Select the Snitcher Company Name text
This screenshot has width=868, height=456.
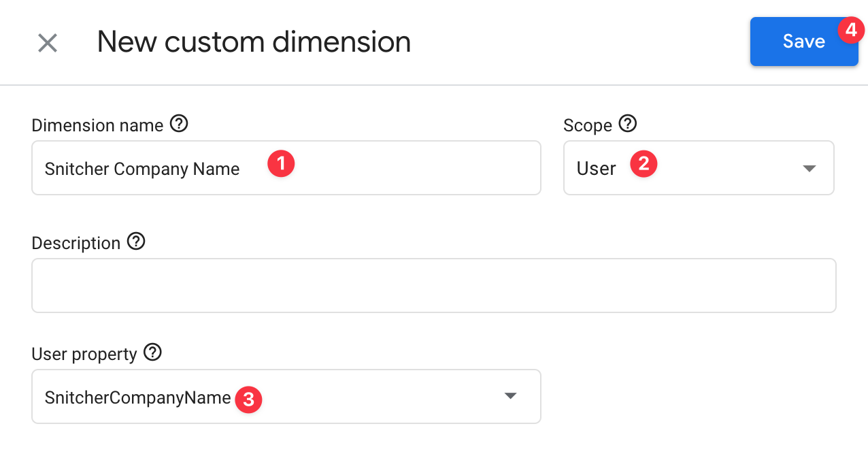point(142,167)
